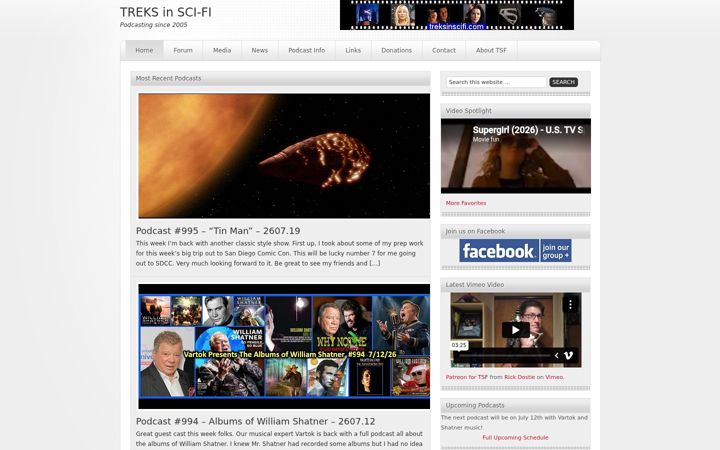This screenshot has height=450, width=720.
Task: Open Podcast Info in the navigation bar
Action: [306, 51]
